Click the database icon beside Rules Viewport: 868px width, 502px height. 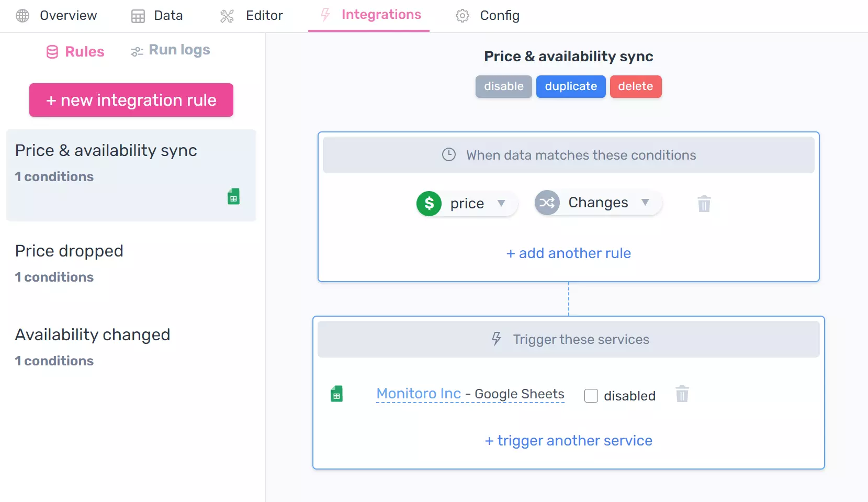(x=52, y=51)
